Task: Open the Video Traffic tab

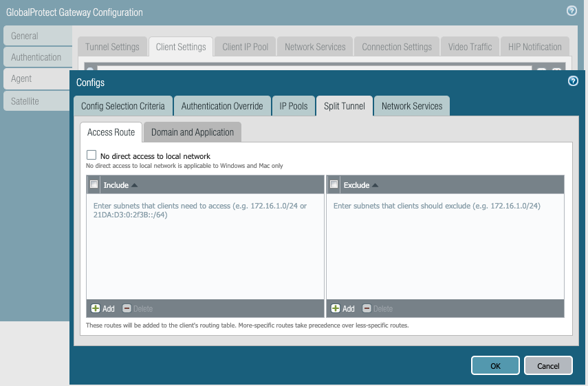Action: (x=470, y=47)
